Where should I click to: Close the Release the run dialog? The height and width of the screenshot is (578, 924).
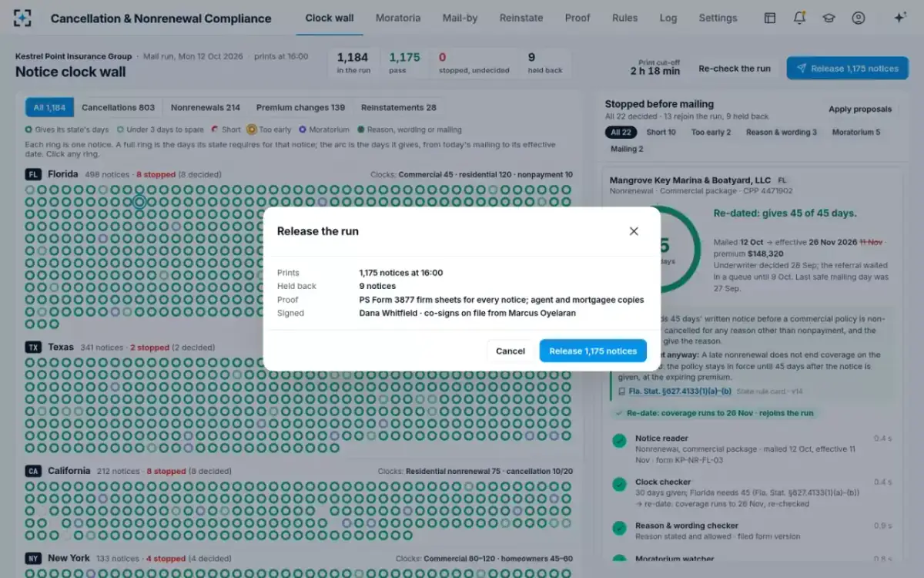point(634,231)
